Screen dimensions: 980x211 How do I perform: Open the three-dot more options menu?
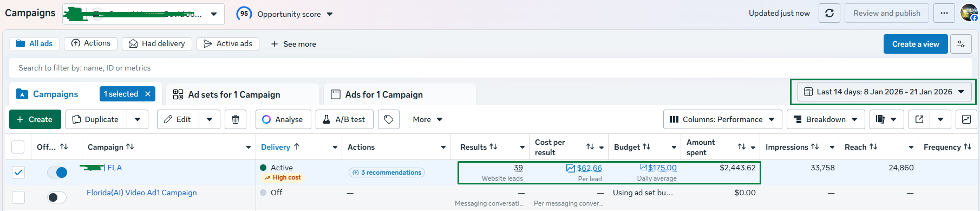click(x=944, y=13)
